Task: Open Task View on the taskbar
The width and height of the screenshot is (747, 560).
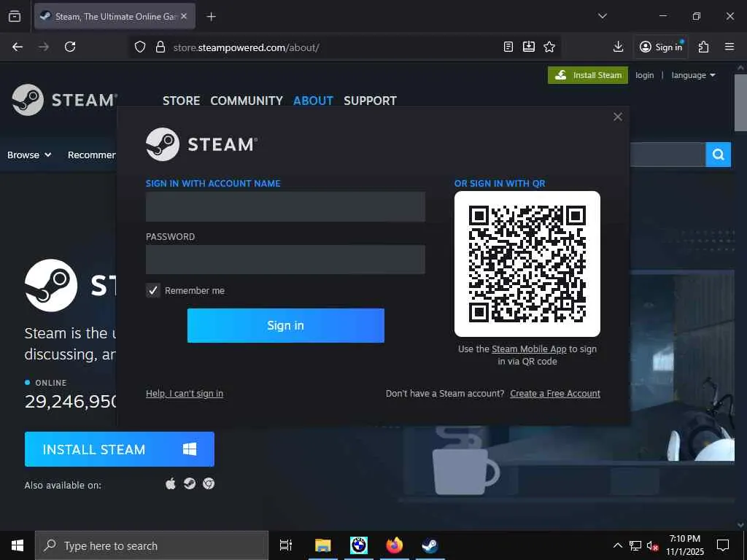Action: pyautogui.click(x=286, y=545)
